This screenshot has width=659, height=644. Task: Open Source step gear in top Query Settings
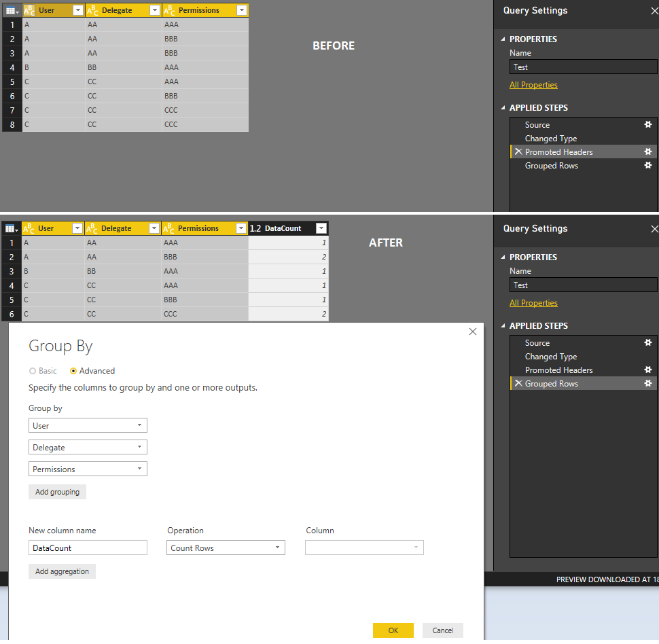pyautogui.click(x=648, y=124)
